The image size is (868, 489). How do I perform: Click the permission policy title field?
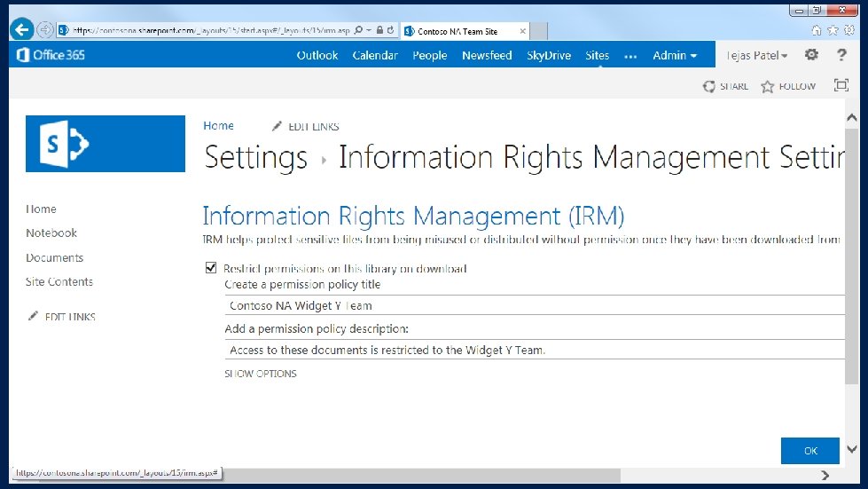[x=535, y=305]
